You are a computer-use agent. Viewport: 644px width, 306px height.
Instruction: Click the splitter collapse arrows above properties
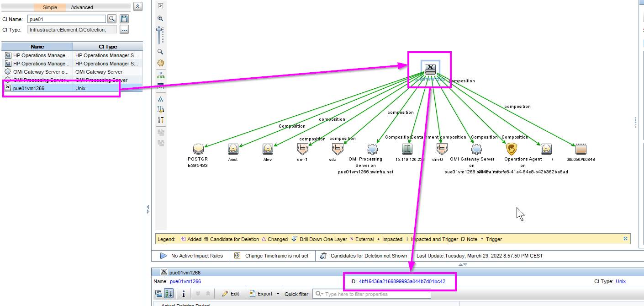(x=463, y=264)
